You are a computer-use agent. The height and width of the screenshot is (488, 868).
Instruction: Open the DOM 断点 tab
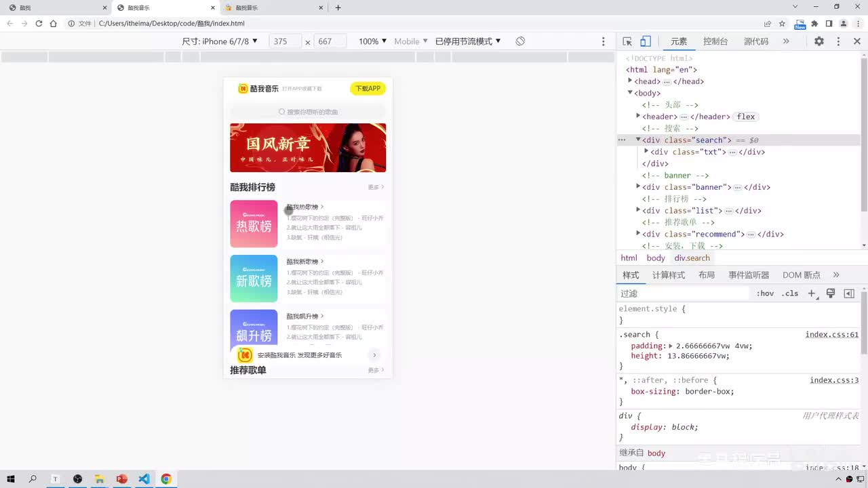(802, 275)
